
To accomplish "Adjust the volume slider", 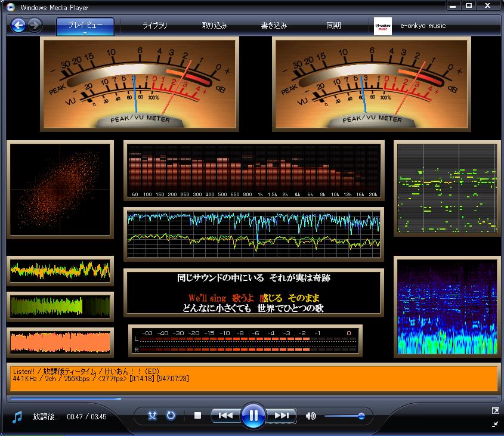I will 361,416.
